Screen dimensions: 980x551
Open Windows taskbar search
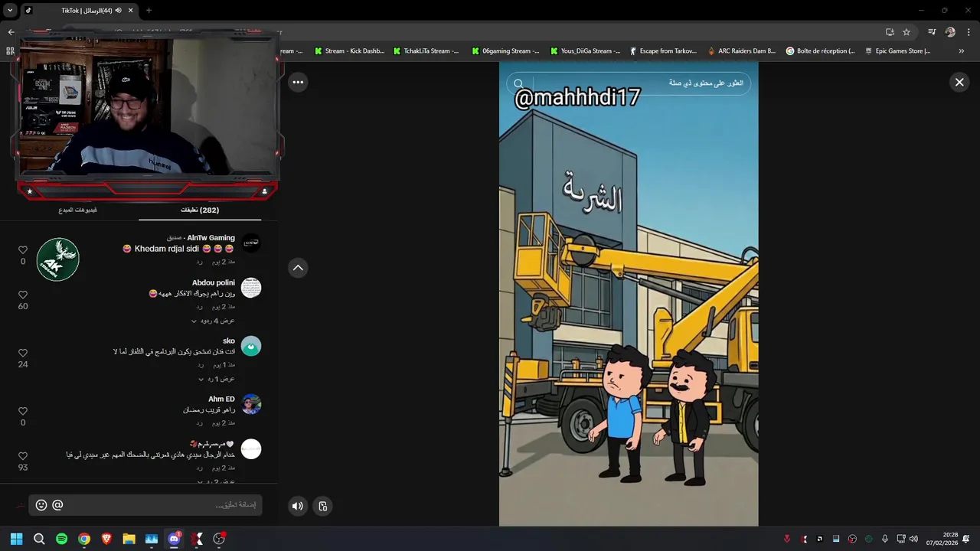39,539
